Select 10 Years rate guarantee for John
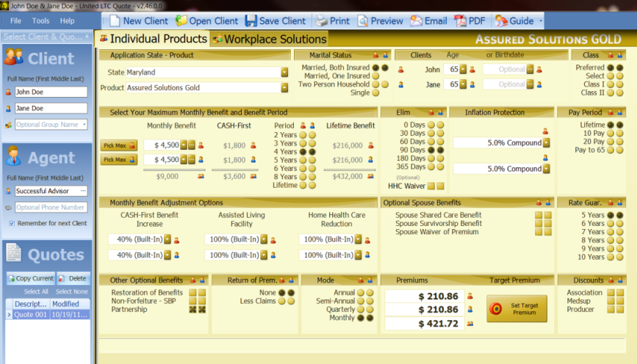 click(611, 257)
